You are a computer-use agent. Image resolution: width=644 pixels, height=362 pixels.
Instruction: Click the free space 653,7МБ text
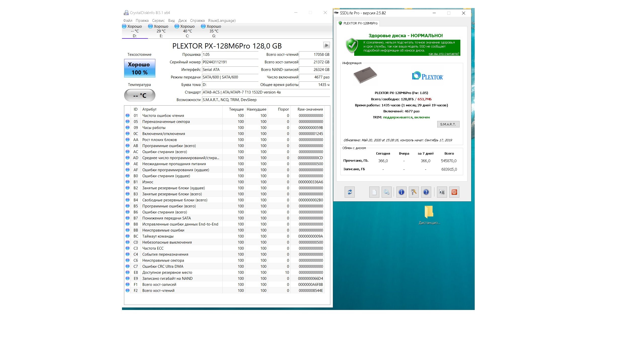[424, 99]
